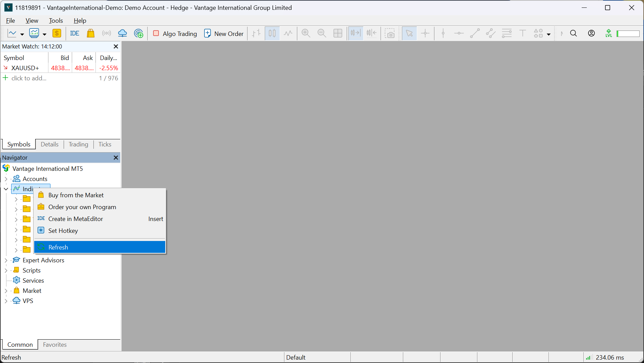
Task: Expand the Scripts tree node
Action: [x=6, y=270]
